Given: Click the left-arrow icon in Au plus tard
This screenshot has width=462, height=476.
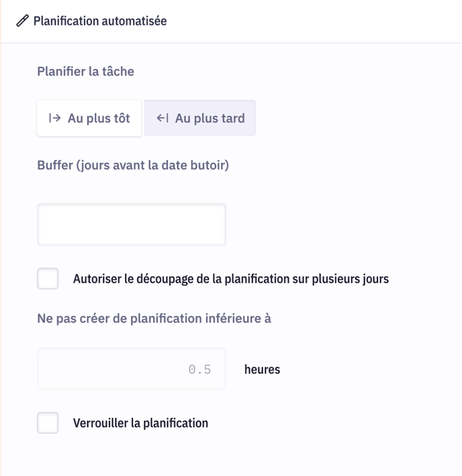Looking at the screenshot, I should click(163, 118).
